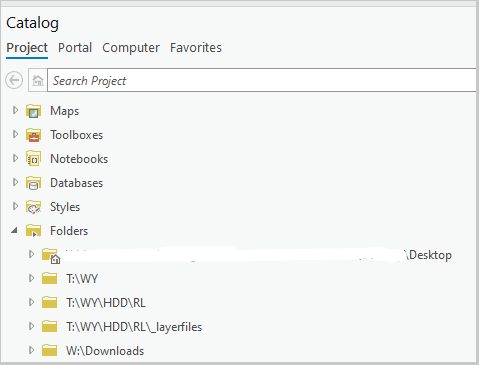The width and height of the screenshot is (479, 365).
Task: Select the Databases label
Action: tap(77, 183)
